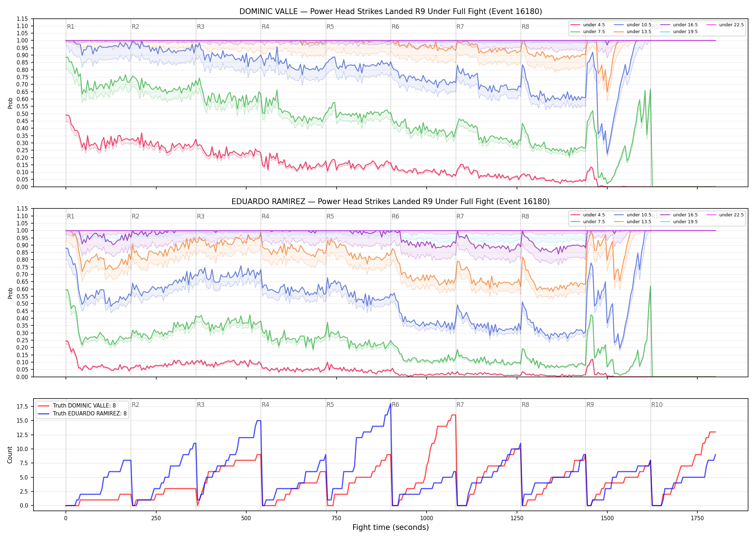Select 'under 4.5' in the top chart legend

[594, 25]
